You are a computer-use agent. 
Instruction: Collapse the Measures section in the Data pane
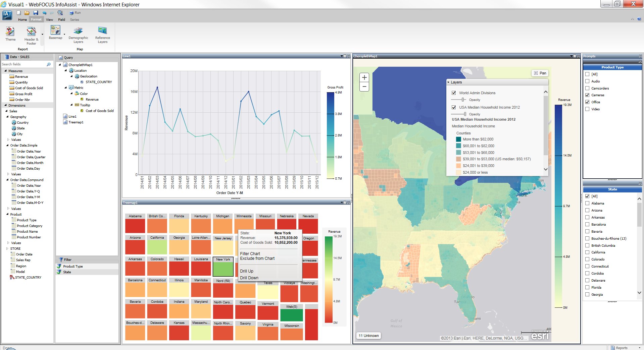click(5, 71)
